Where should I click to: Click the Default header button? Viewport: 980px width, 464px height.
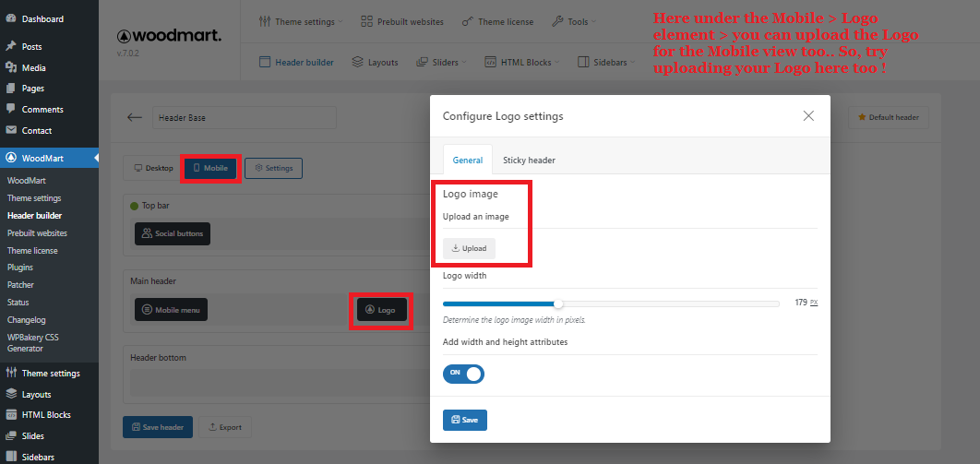(x=888, y=117)
